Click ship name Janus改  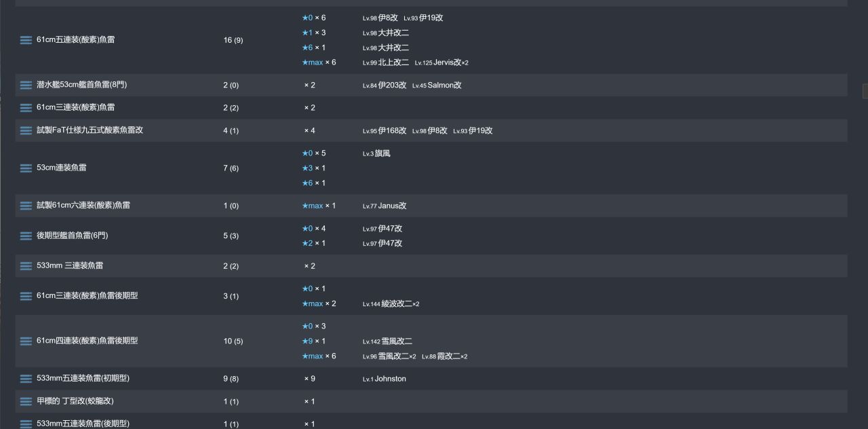click(x=392, y=206)
